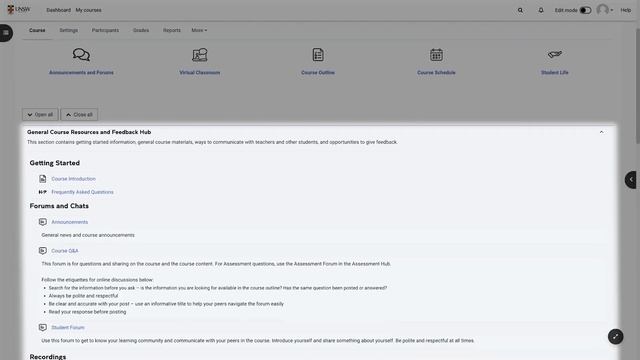Switch to the Settings tab
The width and height of the screenshot is (640, 360).
[x=69, y=30]
